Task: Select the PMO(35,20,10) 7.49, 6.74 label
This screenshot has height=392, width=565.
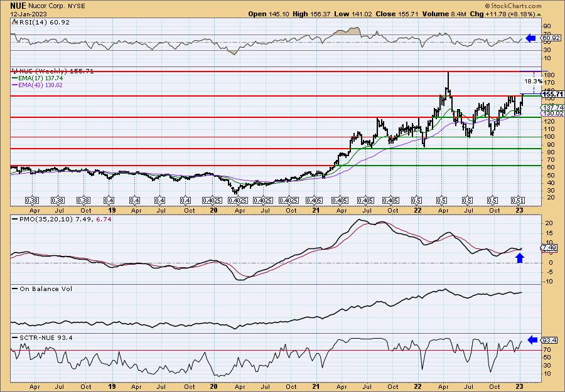Action: [x=64, y=219]
